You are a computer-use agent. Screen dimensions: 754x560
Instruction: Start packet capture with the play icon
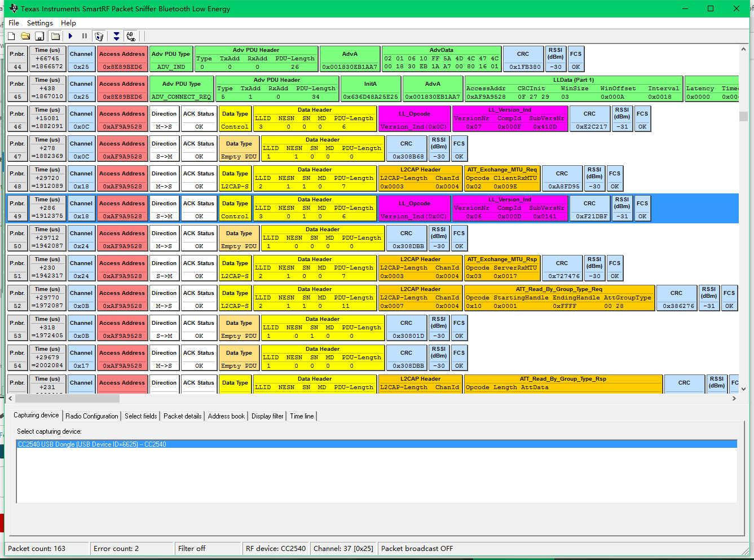[70, 36]
